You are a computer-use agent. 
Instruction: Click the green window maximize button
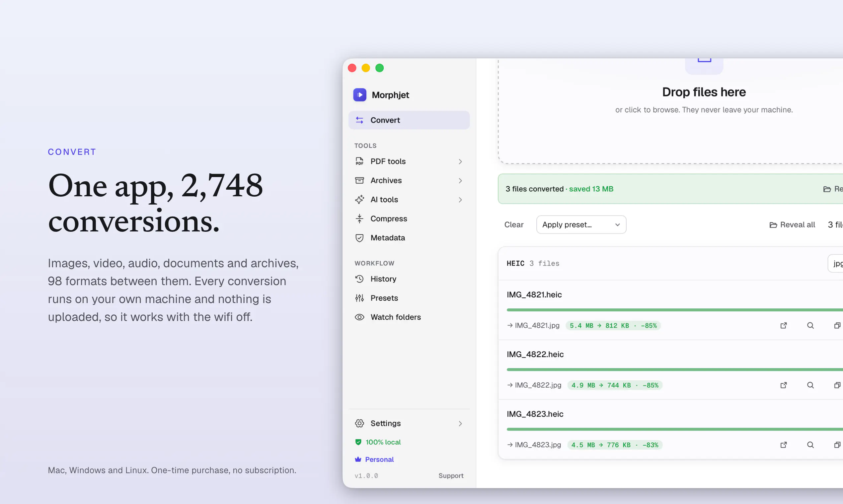(379, 68)
